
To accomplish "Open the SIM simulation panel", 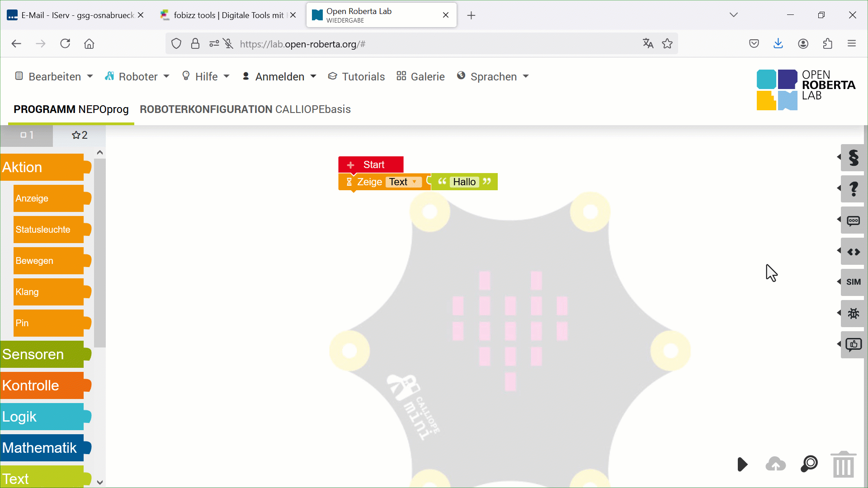I will click(853, 282).
